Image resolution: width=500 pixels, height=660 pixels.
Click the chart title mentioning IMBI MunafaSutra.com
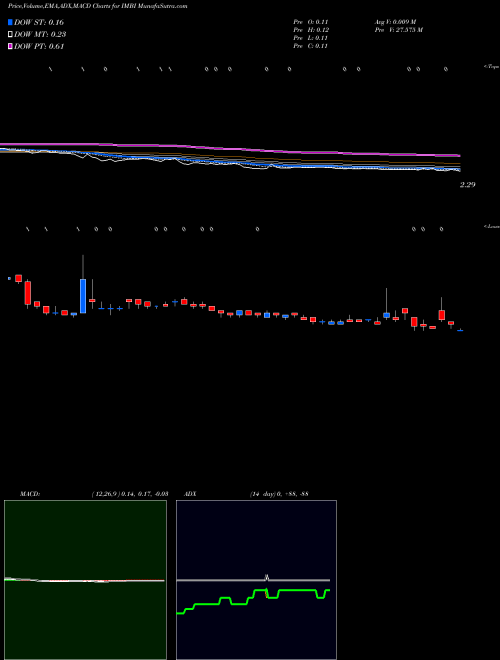pyautogui.click(x=98, y=6)
